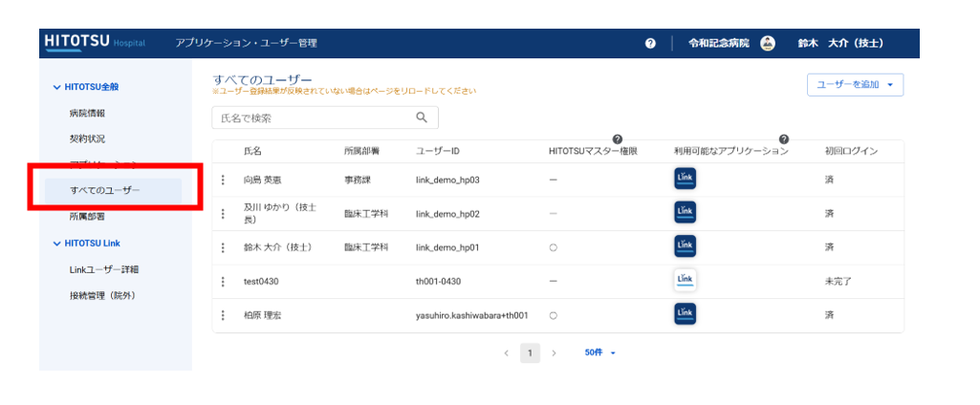Click the help question mark icon in header

(x=650, y=44)
